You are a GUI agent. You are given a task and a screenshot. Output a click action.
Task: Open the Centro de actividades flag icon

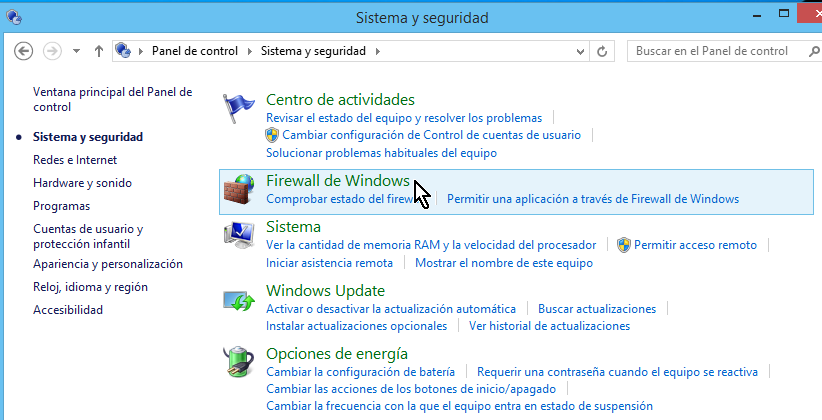click(239, 109)
